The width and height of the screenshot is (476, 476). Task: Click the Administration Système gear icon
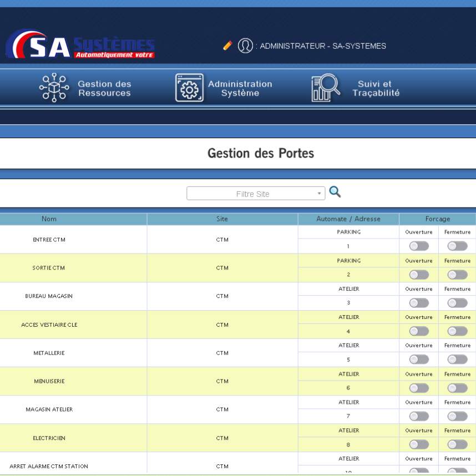coord(189,88)
